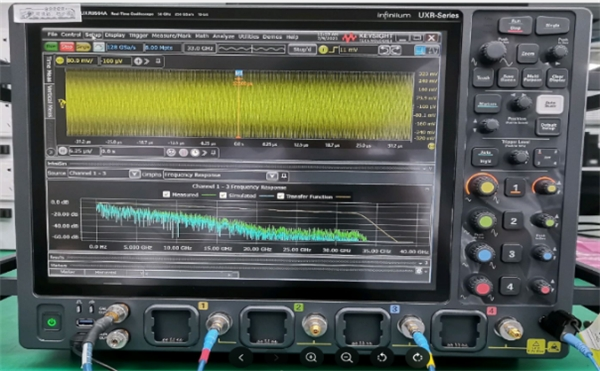
Task: Click the green Run acquisition button
Action: click(x=51, y=47)
